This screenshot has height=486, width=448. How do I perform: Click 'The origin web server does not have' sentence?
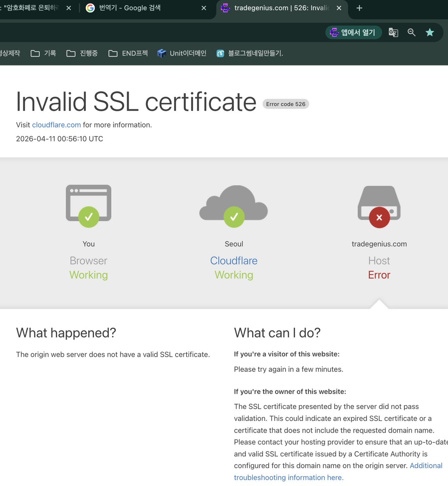pyautogui.click(x=113, y=354)
